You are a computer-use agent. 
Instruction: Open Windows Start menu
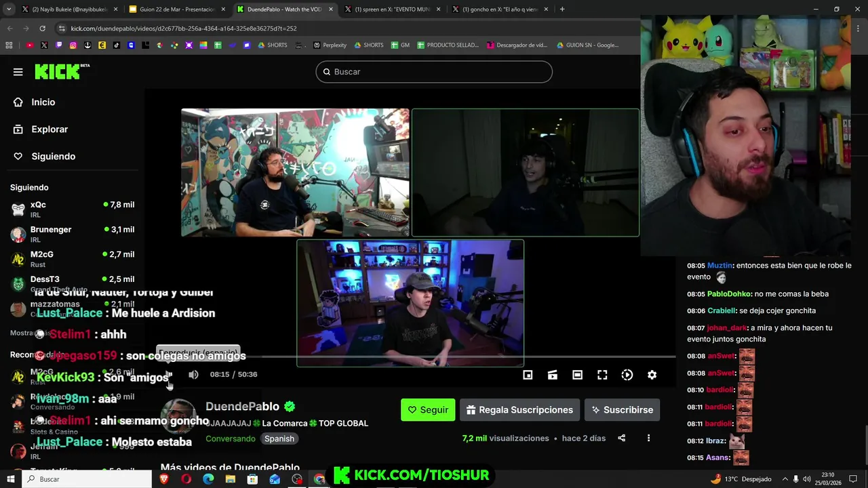click(x=10, y=479)
